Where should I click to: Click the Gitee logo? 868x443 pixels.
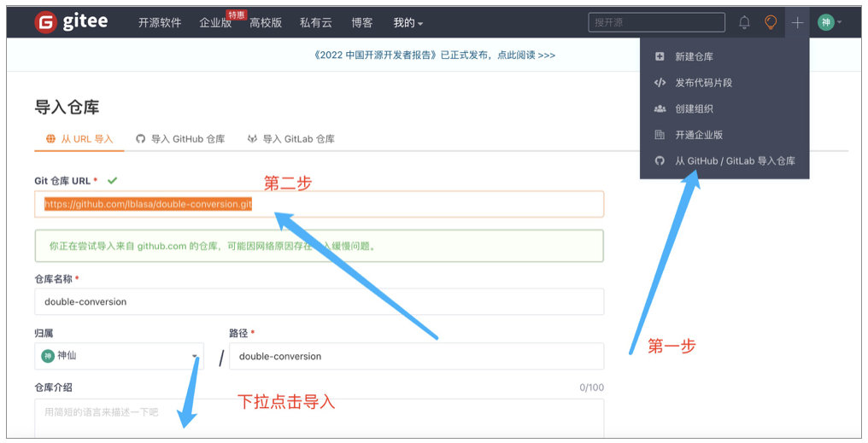71,22
